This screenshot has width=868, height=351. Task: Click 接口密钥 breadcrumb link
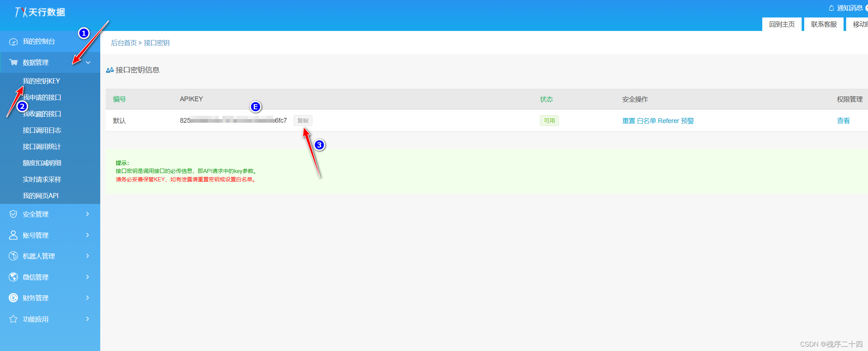pyautogui.click(x=157, y=43)
